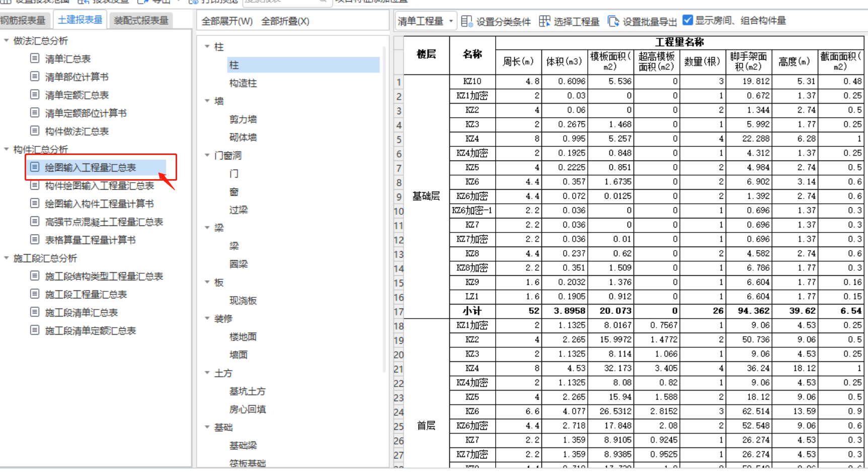Click the icon next to 施工段结构类型工程量汇总表
Image resolution: width=868 pixels, height=472 pixels.
[35, 276]
